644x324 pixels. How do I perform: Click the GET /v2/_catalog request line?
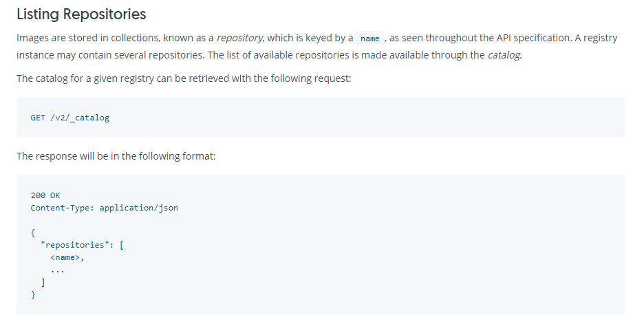coord(69,118)
